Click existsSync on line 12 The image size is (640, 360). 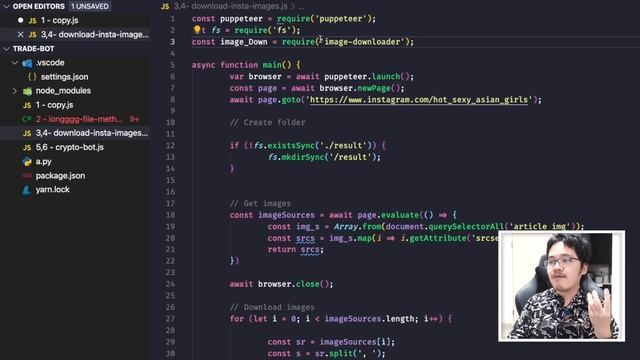[291, 145]
